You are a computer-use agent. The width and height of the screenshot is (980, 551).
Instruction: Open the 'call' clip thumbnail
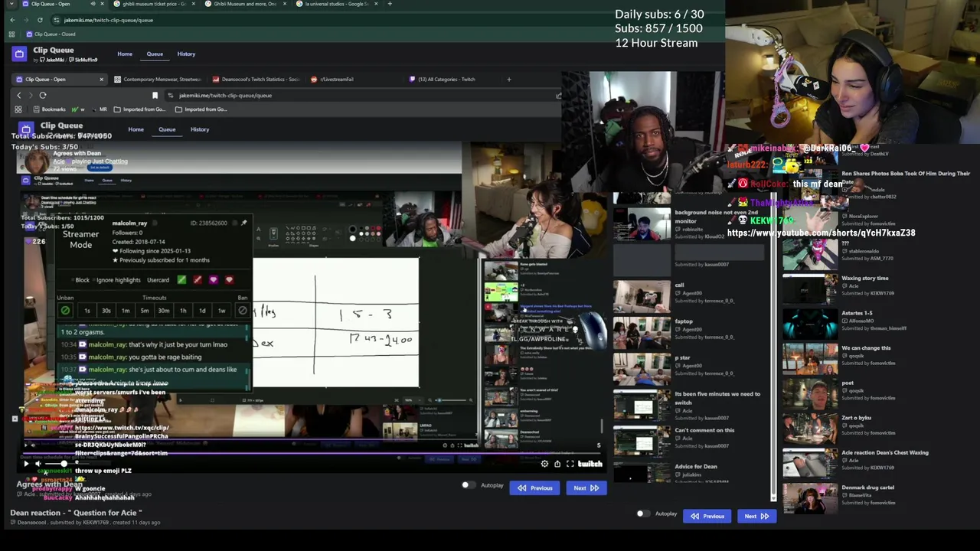pos(642,295)
